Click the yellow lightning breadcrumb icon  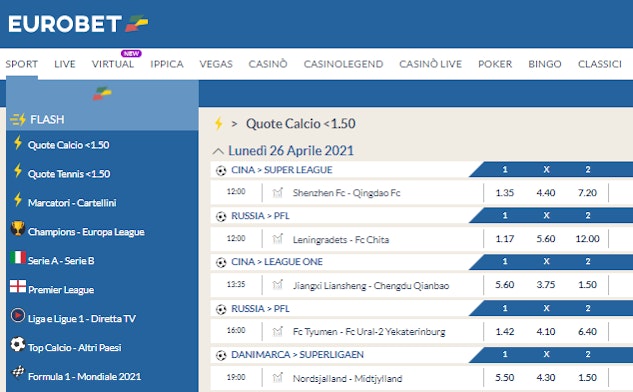coord(218,124)
